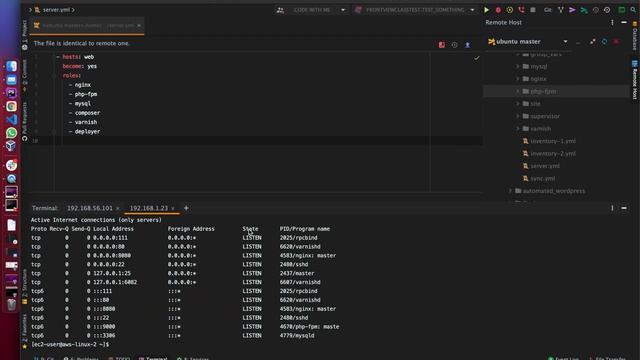Expand the supervisor folder in Remote Host
640x360 pixels.
click(518, 116)
